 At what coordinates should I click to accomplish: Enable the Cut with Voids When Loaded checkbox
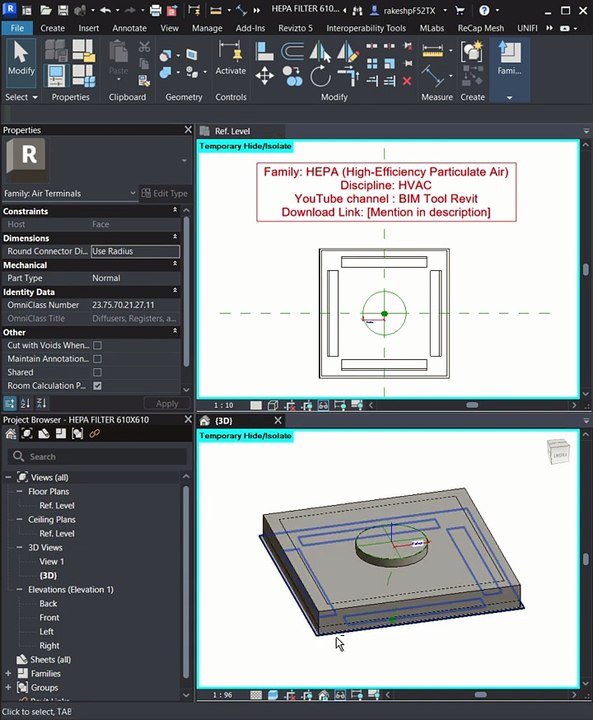(97, 345)
